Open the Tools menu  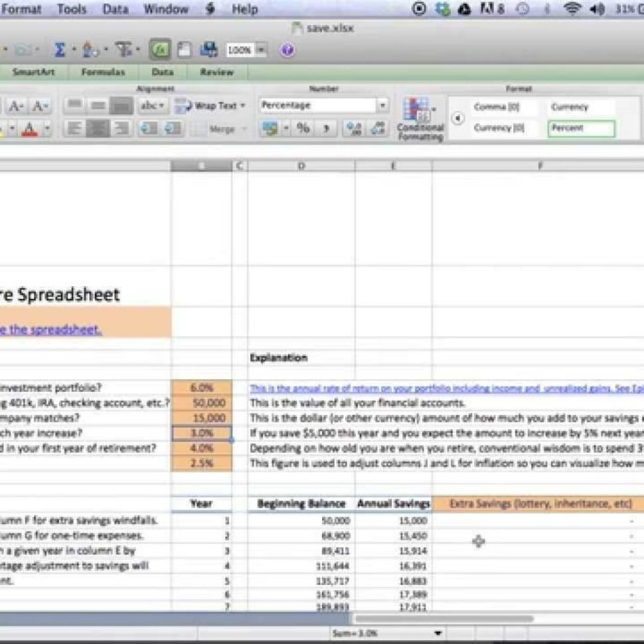click(x=72, y=9)
